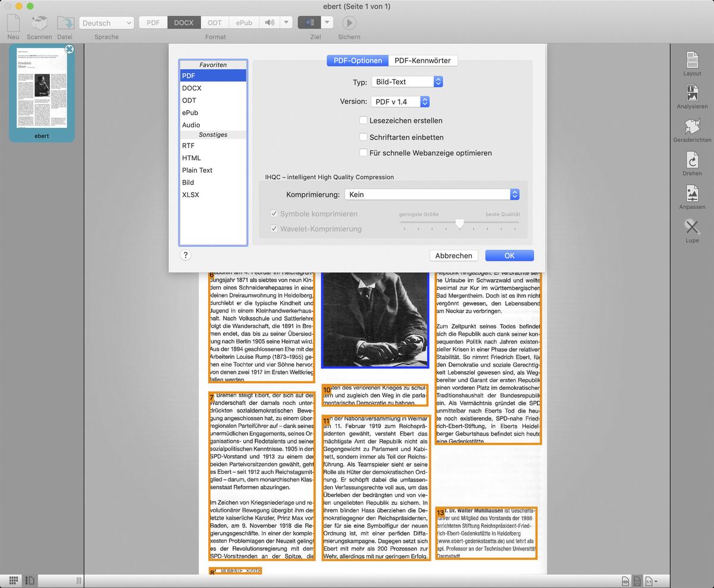Toggle Symbole komprimieren checkbox

pos(274,214)
